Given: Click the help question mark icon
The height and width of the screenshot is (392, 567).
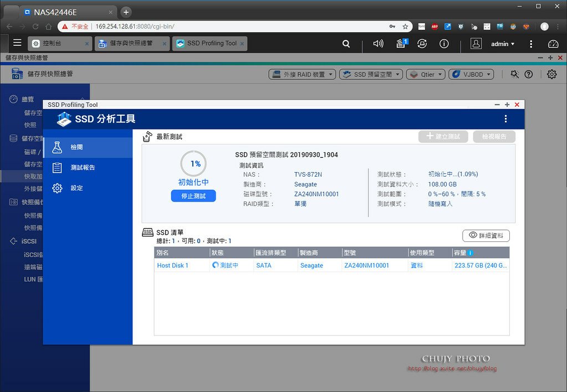Looking at the screenshot, I should (x=529, y=74).
